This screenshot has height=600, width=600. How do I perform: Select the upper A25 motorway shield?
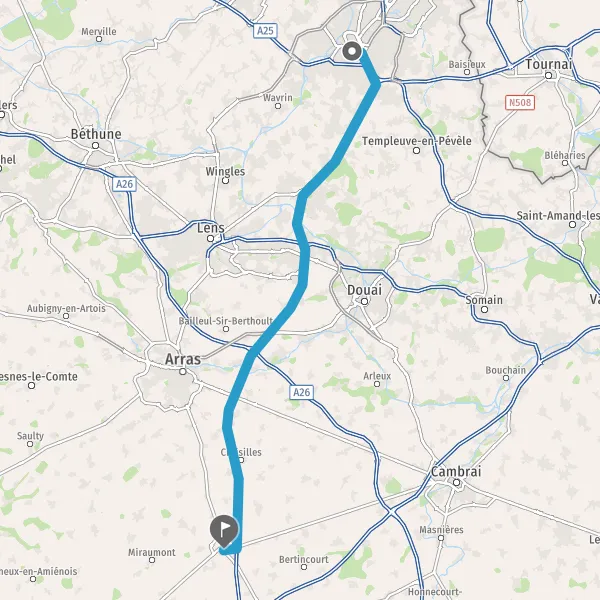click(x=265, y=31)
